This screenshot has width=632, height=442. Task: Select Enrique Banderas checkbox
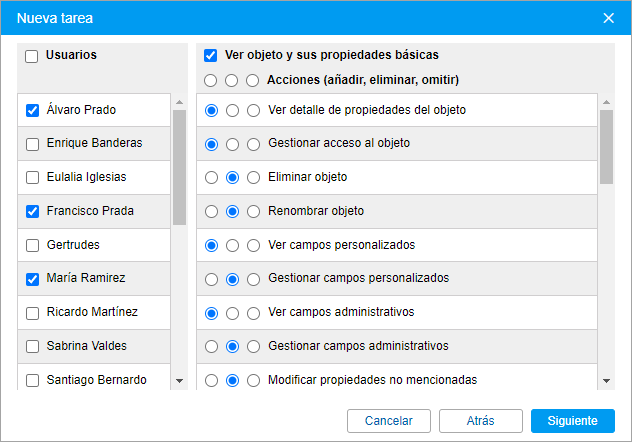[x=32, y=144]
